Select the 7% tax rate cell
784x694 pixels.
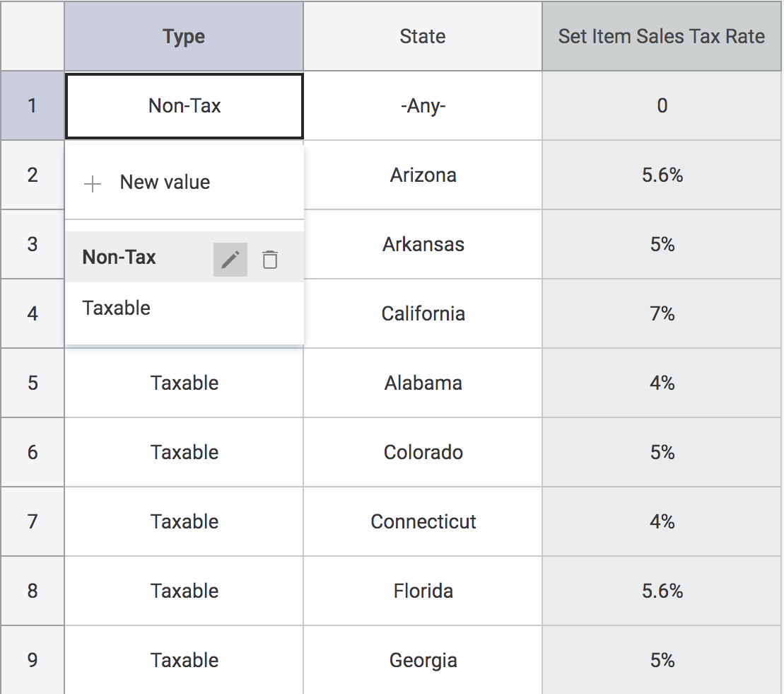coord(662,313)
